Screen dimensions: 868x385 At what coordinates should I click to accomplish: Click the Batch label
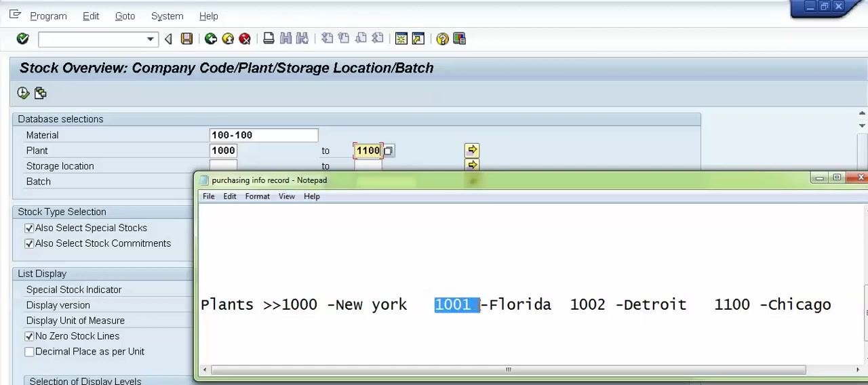point(39,182)
